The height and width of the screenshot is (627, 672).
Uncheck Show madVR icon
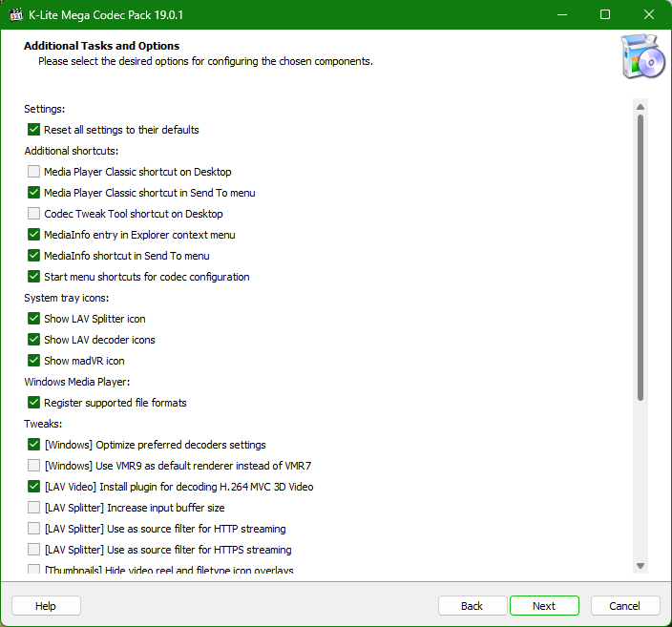pyautogui.click(x=33, y=361)
